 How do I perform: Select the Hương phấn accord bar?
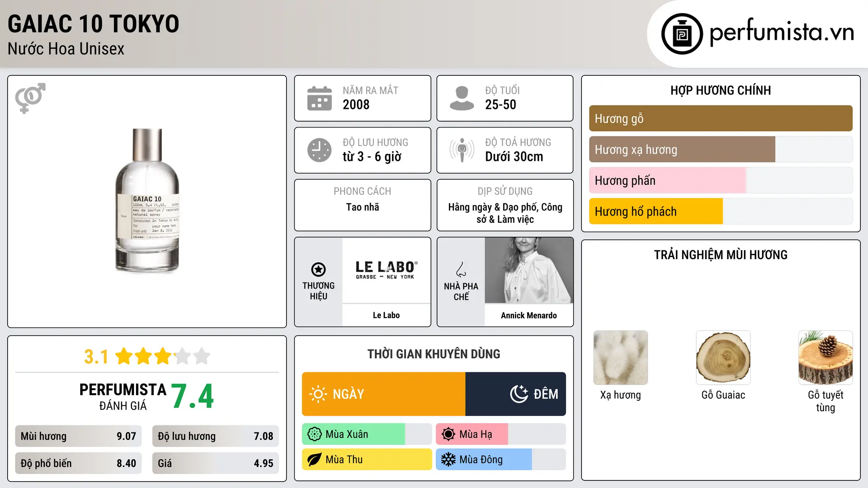point(721,180)
